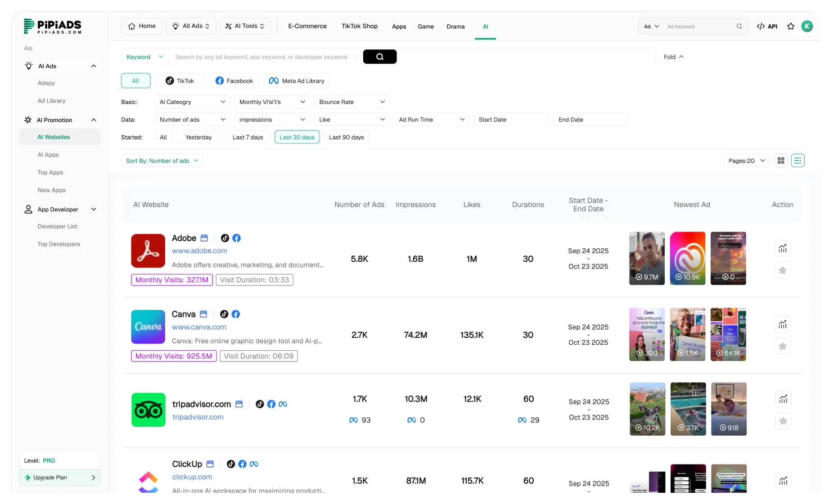
Task: Open the AI Category dropdown
Action: (192, 102)
